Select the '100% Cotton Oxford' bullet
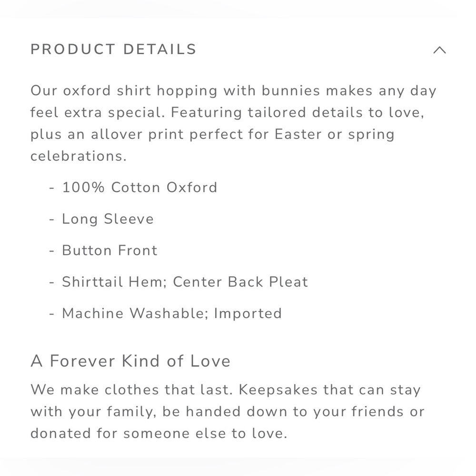 pyautogui.click(x=139, y=187)
